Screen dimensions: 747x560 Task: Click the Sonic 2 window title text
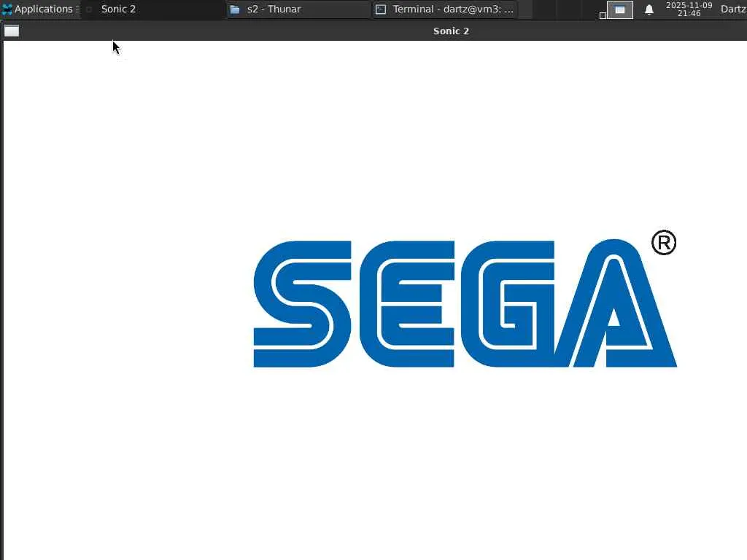click(x=451, y=31)
